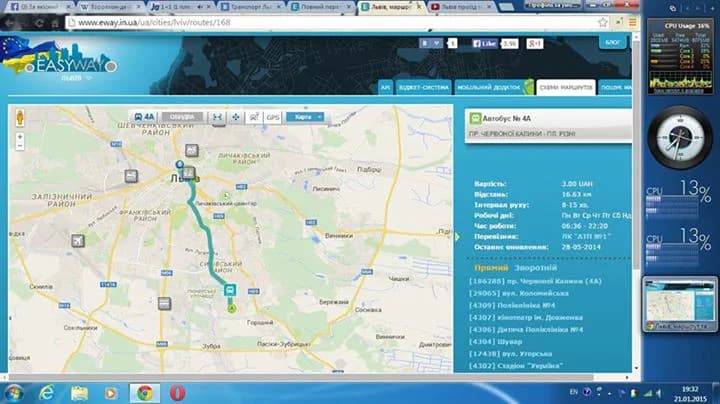The height and width of the screenshot is (404, 720).
Task: Click the Facebook Like button
Action: [484, 44]
